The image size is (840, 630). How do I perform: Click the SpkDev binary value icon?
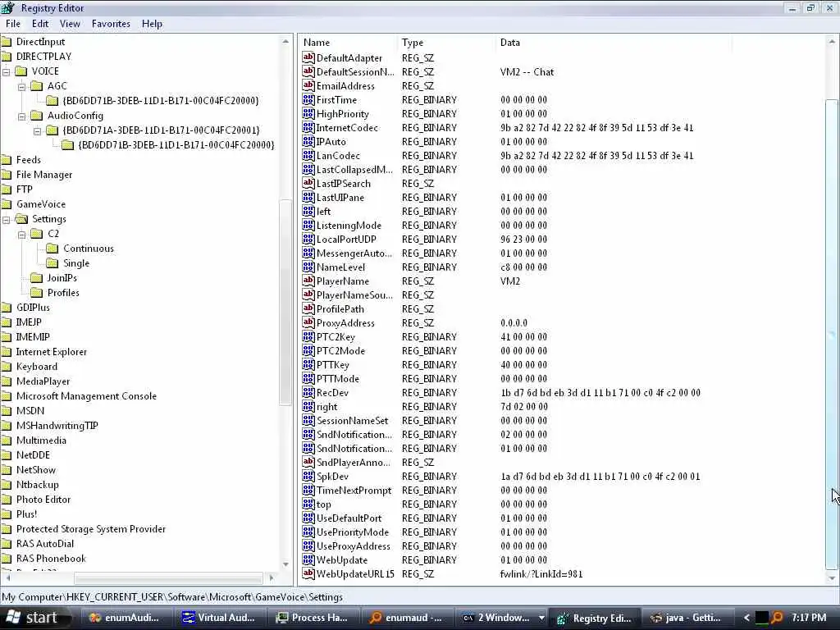(x=308, y=476)
